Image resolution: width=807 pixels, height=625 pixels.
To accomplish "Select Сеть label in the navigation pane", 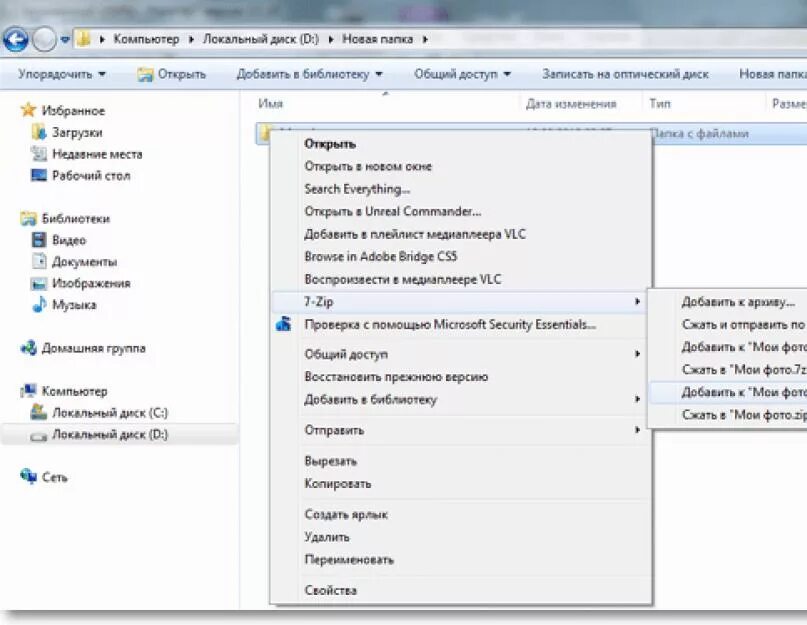I will [55, 477].
